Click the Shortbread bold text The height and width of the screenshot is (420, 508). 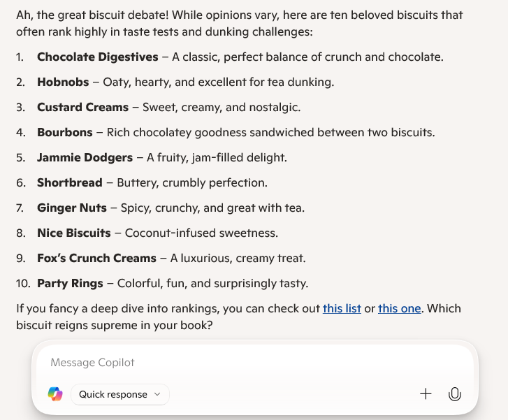pyautogui.click(x=70, y=182)
